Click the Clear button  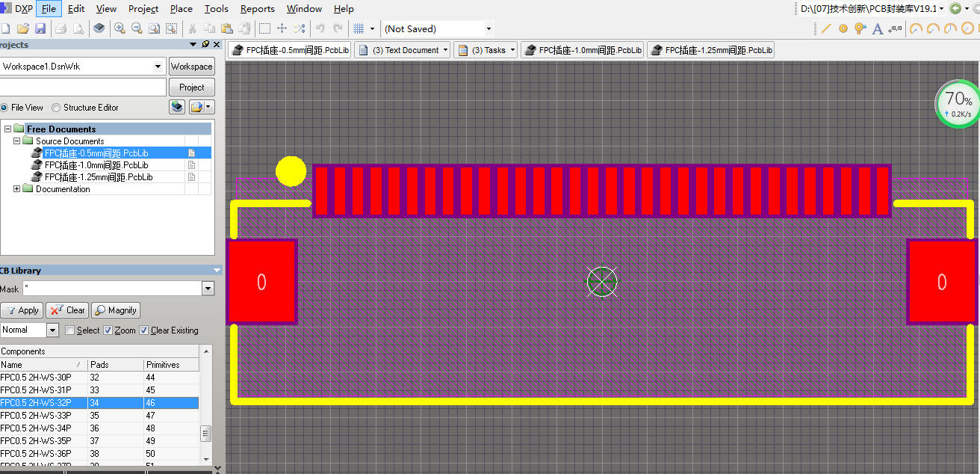[x=67, y=310]
